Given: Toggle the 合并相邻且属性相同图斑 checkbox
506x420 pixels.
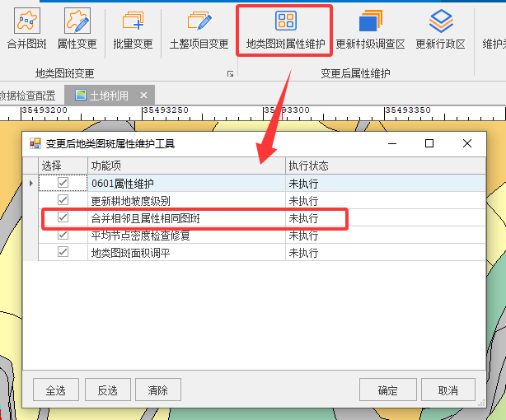Looking at the screenshot, I should 63,218.
